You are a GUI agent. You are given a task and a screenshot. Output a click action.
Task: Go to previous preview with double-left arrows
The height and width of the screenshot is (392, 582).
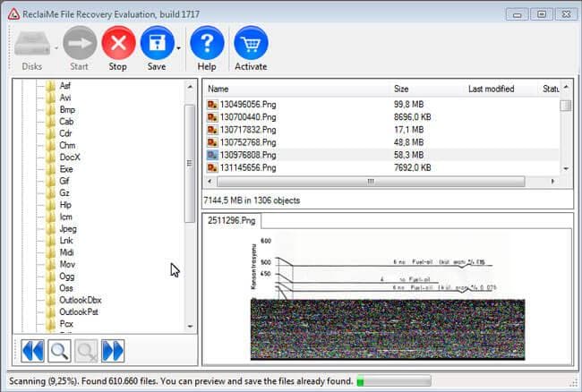(x=32, y=351)
